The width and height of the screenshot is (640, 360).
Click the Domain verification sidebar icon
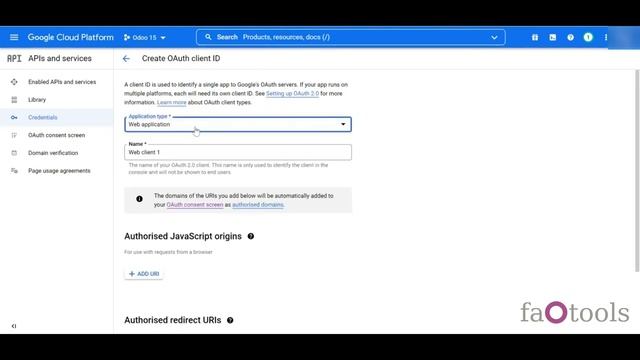14,153
